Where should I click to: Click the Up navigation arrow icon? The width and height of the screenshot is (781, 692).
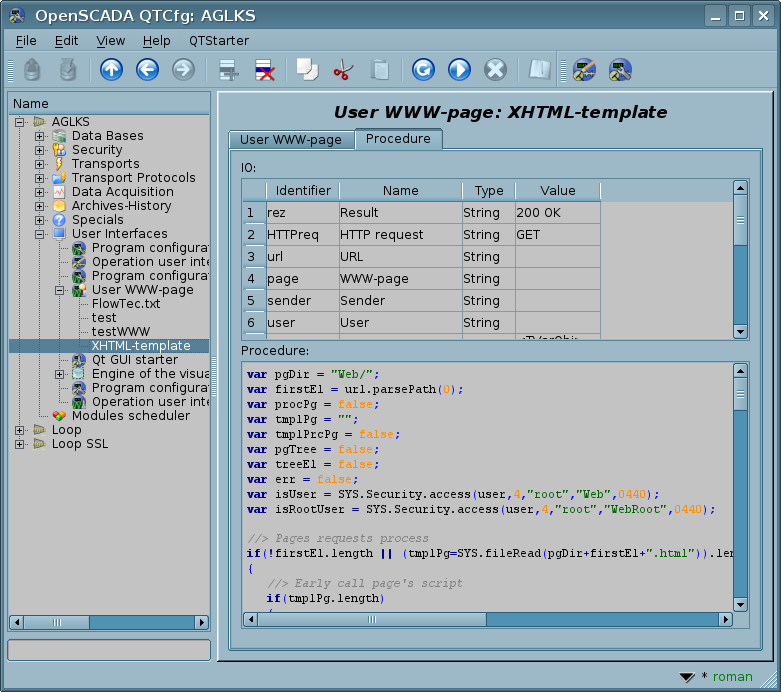click(111, 70)
